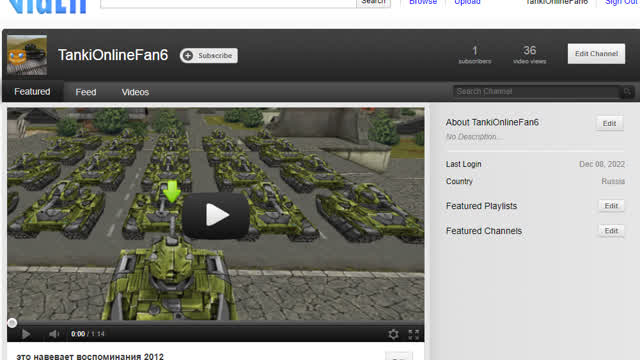Click the Edit Channel button

pyautogui.click(x=596, y=54)
